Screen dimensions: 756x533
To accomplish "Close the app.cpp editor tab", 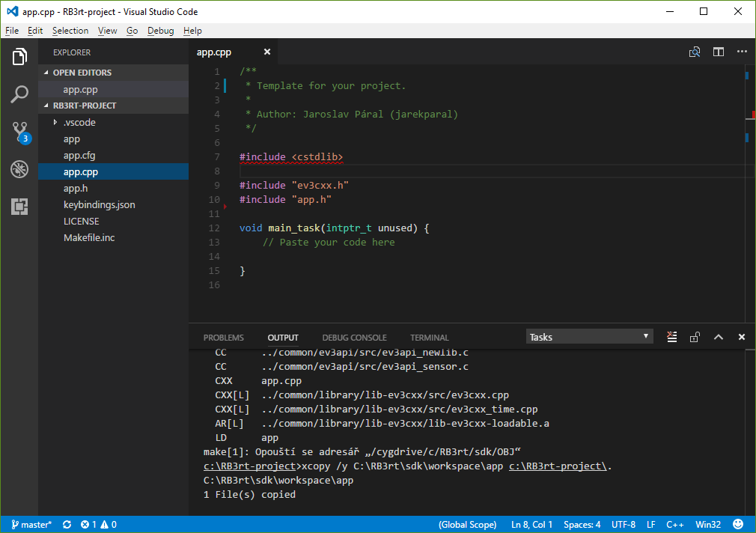I will [x=267, y=52].
